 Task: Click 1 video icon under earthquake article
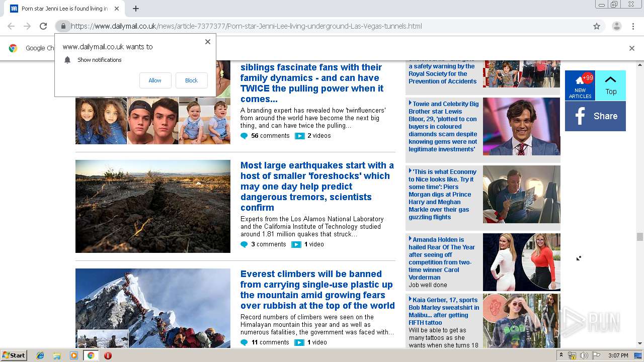coord(296,245)
